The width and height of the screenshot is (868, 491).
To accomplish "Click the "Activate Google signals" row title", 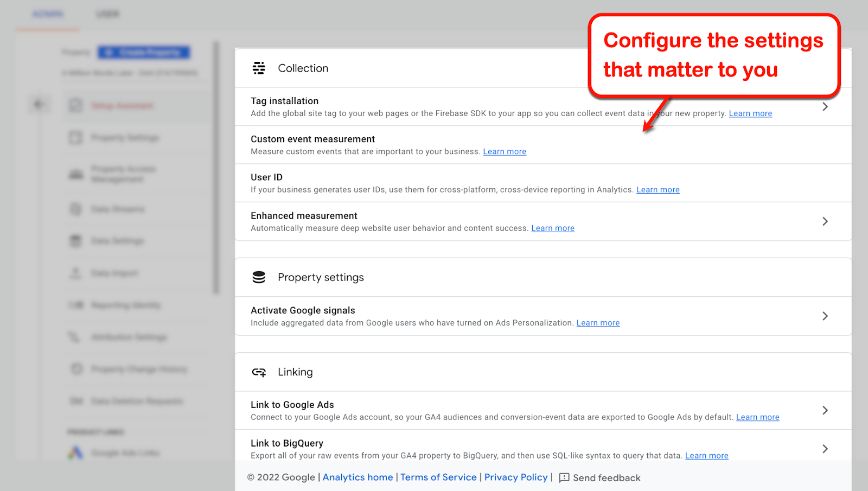I will tap(303, 310).
